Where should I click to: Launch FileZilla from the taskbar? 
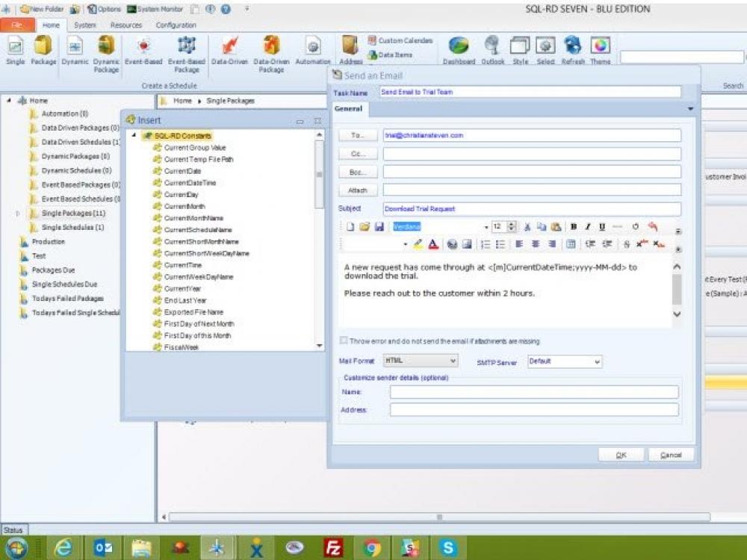(x=332, y=547)
